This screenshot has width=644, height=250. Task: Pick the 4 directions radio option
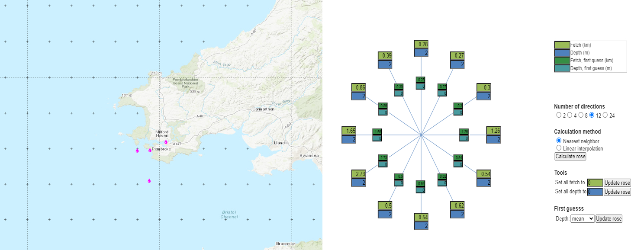click(570, 115)
